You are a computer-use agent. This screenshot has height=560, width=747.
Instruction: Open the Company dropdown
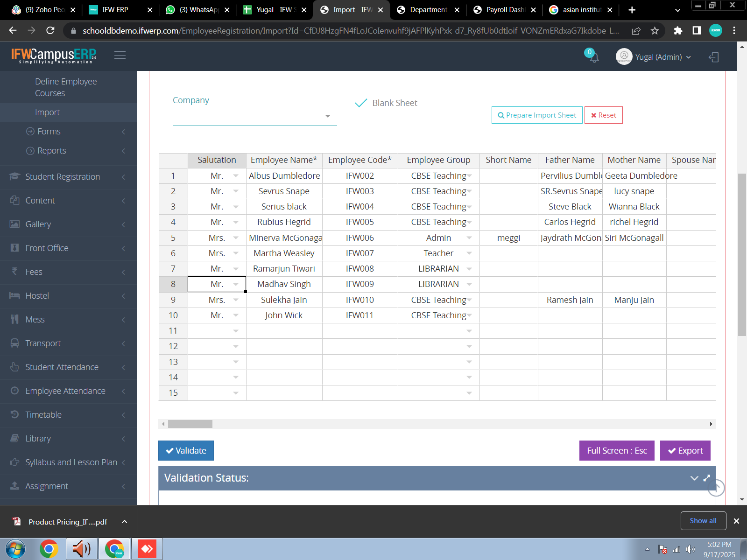255,116
